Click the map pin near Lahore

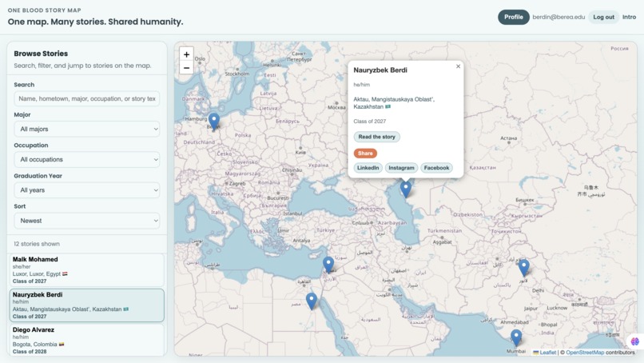[523, 268]
